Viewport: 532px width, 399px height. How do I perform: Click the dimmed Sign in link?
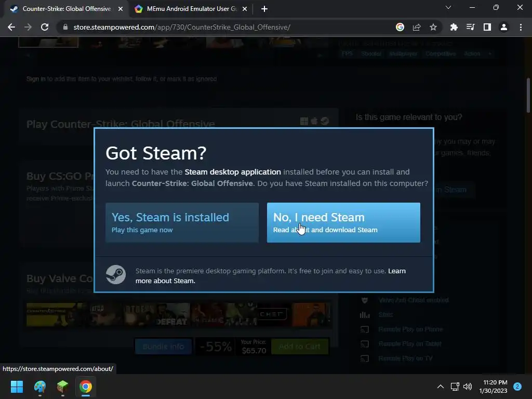[36, 79]
